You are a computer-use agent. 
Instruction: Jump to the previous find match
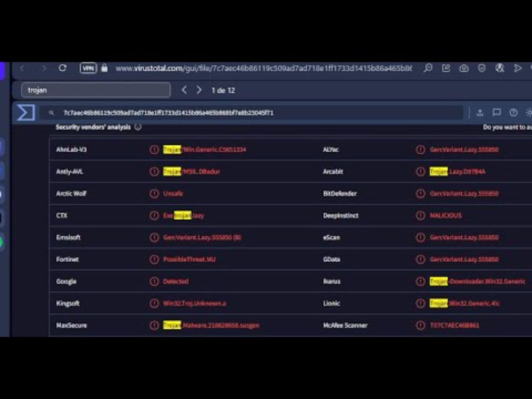click(184, 90)
